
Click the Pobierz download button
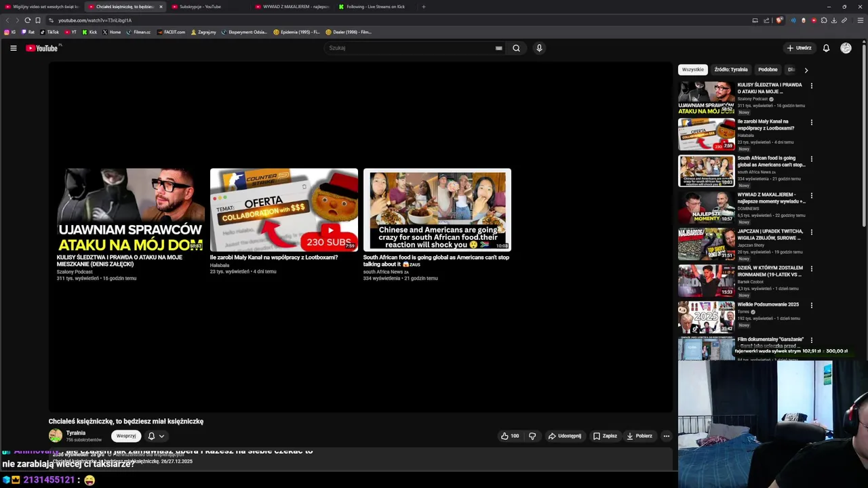click(639, 436)
